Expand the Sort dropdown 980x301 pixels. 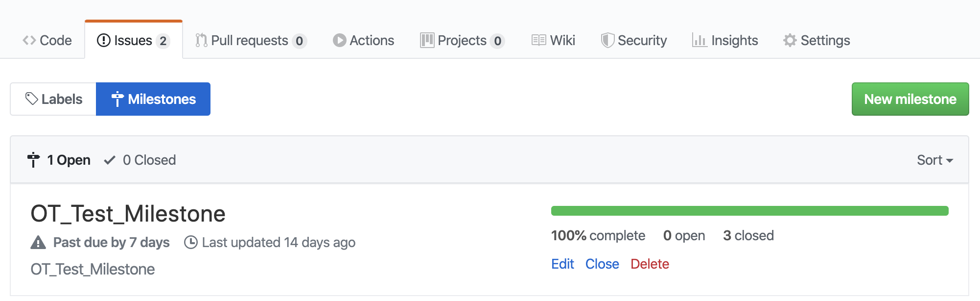coord(935,160)
